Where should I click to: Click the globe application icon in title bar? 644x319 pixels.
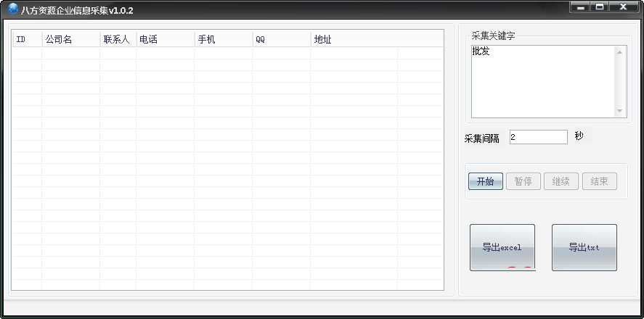pyautogui.click(x=13, y=8)
